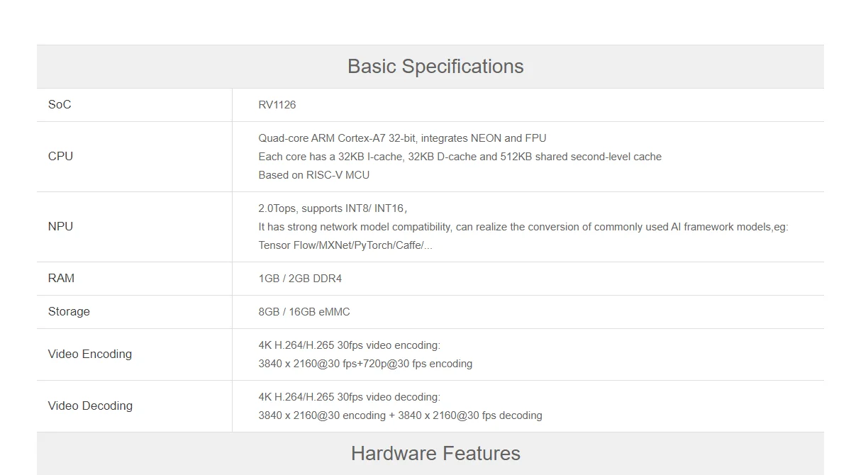The height and width of the screenshot is (475, 868).
Task: Select the Video Decoding row label
Action: 90,406
